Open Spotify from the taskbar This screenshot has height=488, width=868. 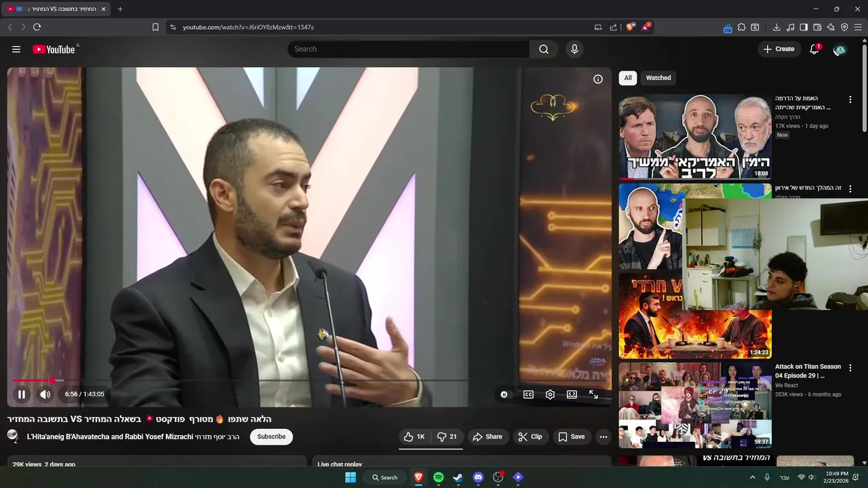[x=438, y=477]
